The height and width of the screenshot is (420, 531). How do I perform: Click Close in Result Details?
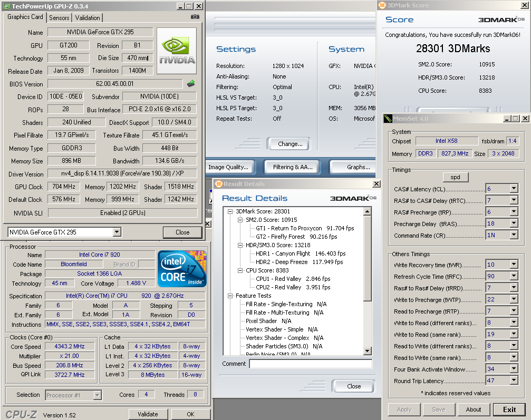354,386
